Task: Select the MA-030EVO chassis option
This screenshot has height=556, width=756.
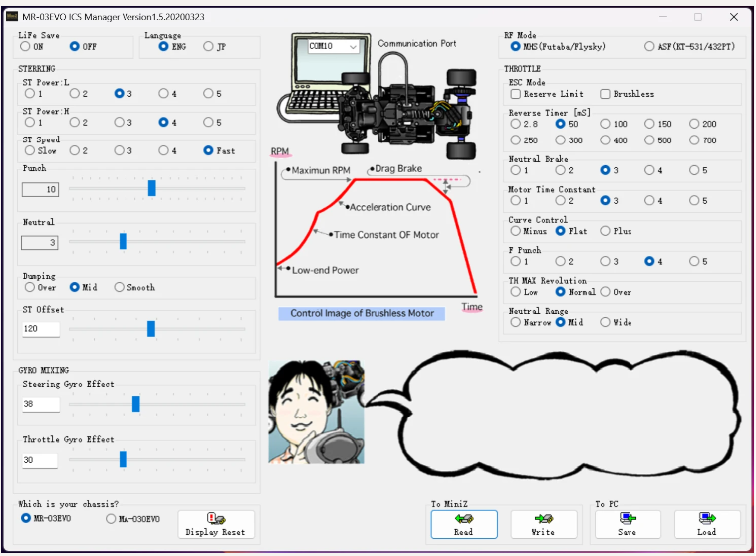Action: tap(111, 518)
